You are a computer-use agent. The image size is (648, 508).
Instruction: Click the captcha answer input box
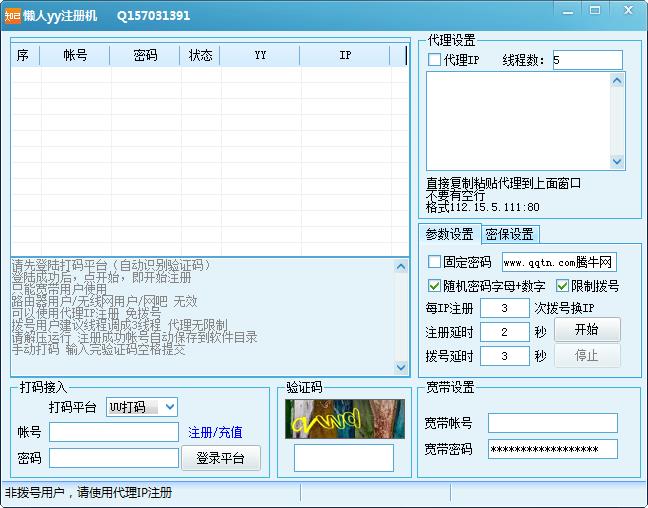click(x=344, y=457)
